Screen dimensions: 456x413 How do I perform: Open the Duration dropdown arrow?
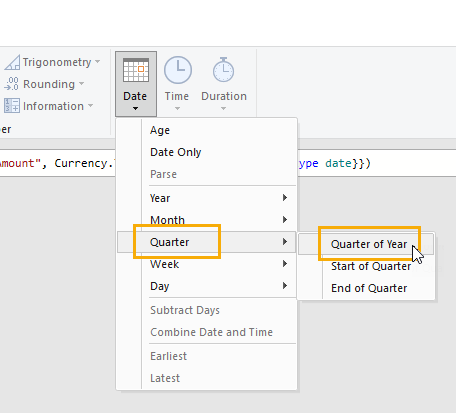(x=223, y=108)
